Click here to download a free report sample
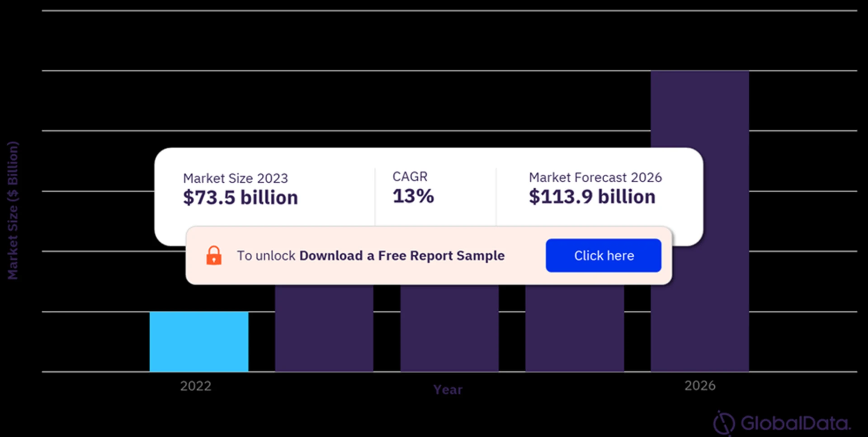The image size is (868, 437). pos(604,256)
